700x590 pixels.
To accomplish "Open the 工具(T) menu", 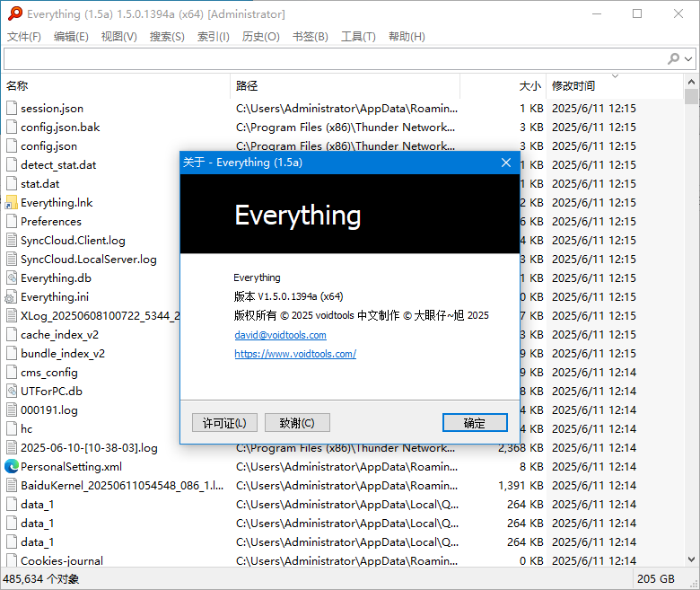I will (358, 37).
